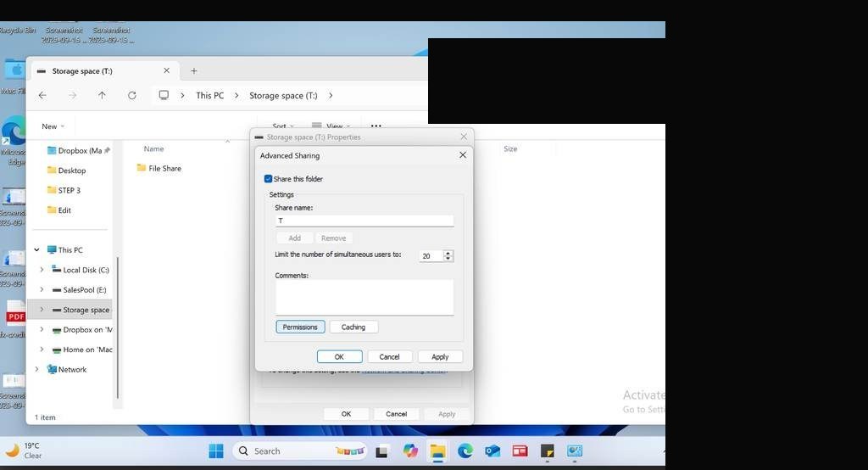
Task: Select the File Share folder
Action: tap(159, 168)
